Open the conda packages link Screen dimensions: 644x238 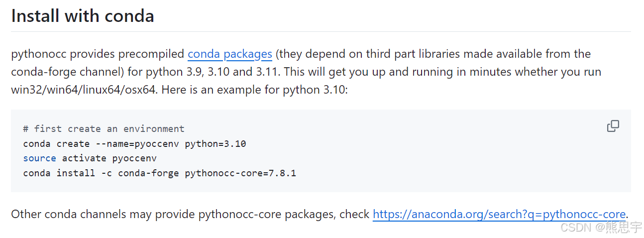click(x=230, y=54)
